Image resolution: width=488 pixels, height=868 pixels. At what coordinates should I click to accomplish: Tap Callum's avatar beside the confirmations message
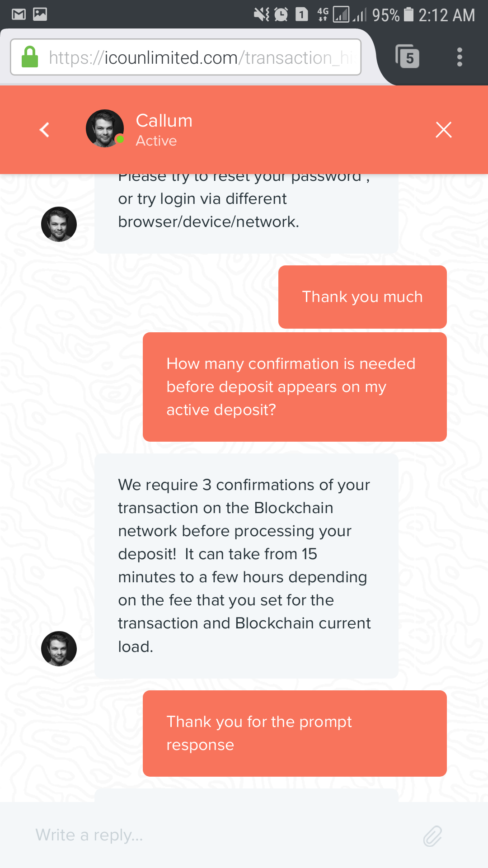59,649
